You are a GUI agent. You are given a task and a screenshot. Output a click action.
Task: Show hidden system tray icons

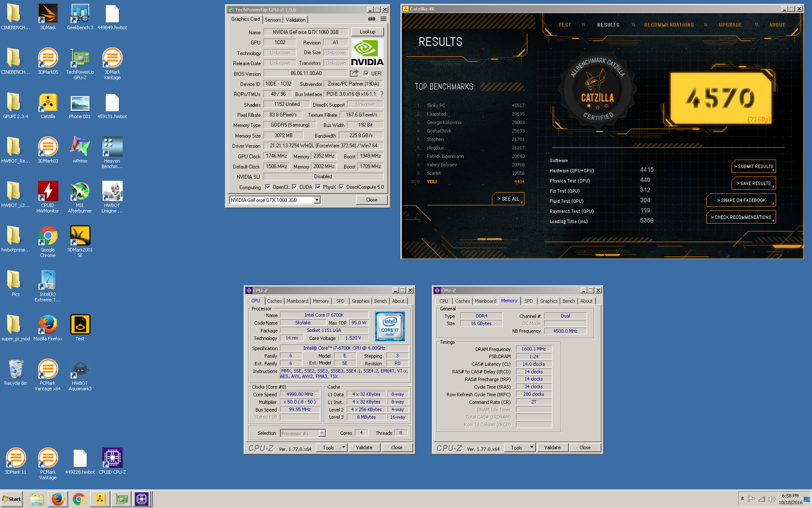(x=742, y=499)
